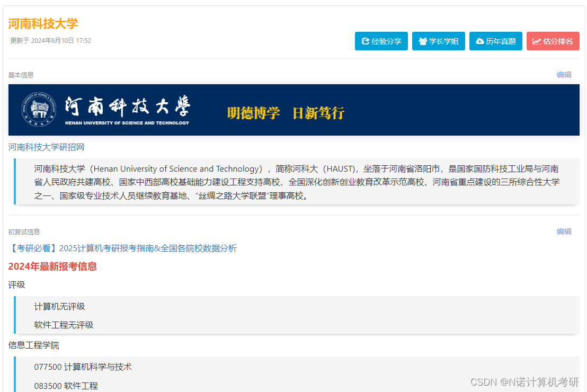Image resolution: width=587 pixels, height=392 pixels.
Task: Click the chart icon in 估分排名
Action: click(x=537, y=41)
